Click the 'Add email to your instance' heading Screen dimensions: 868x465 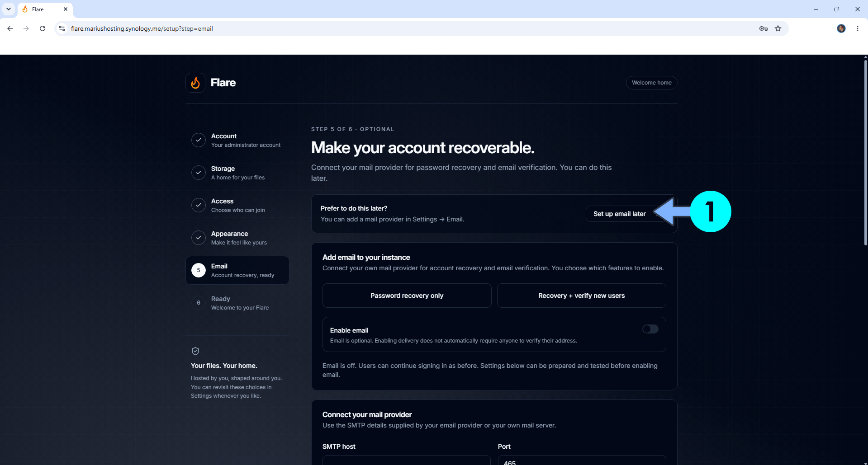366,257
